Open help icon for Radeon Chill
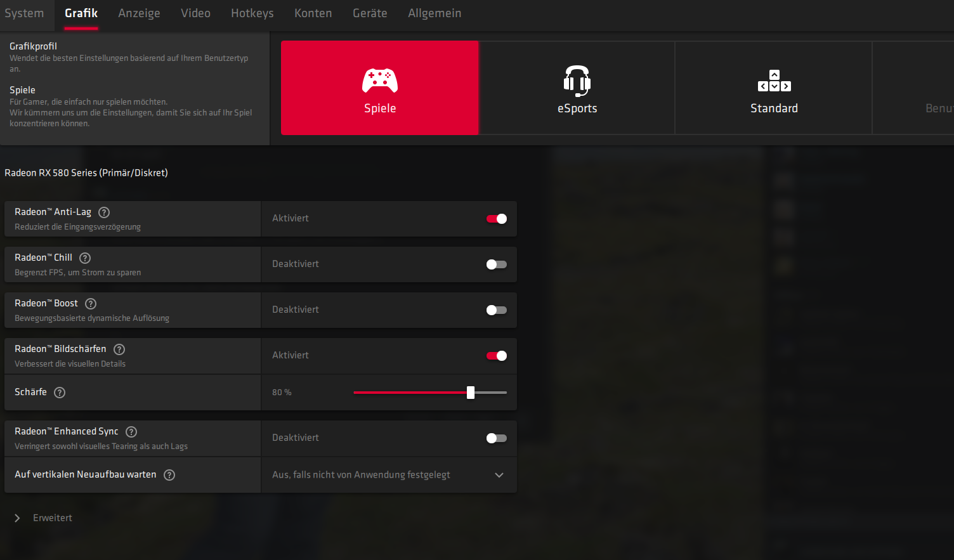The image size is (954, 560). (85, 258)
